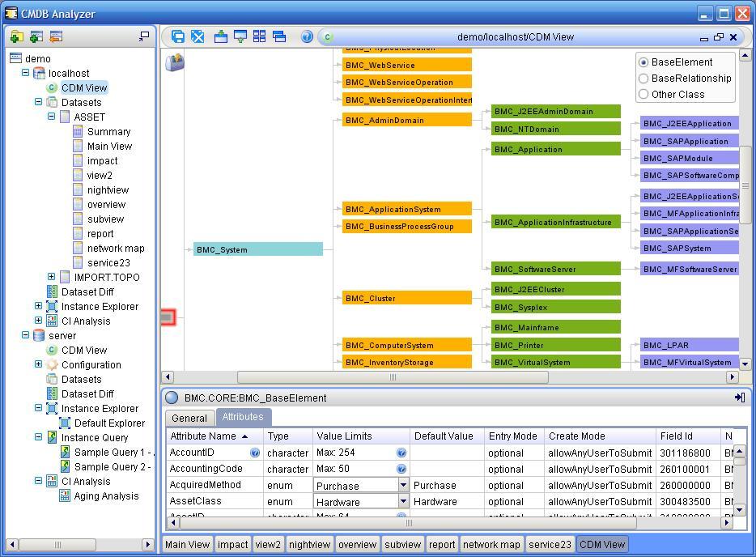Click the info icon beside Max: 254
This screenshot has width=756, height=557.
tap(401, 453)
